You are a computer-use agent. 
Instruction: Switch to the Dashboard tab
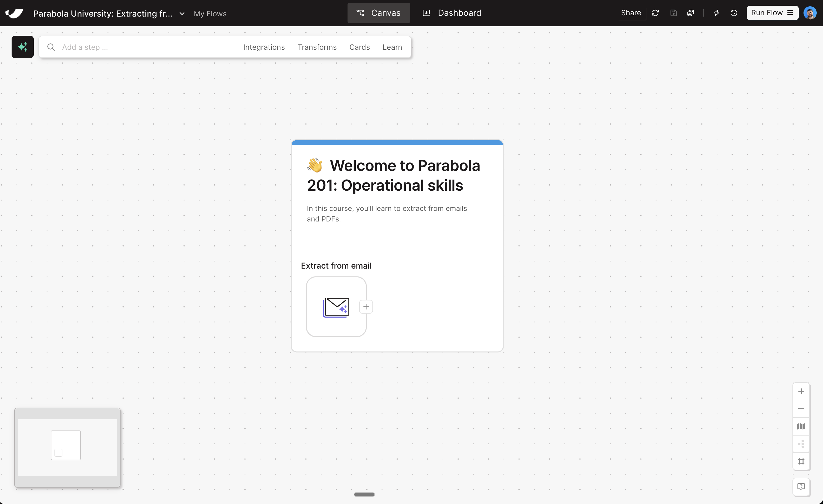[x=452, y=13]
